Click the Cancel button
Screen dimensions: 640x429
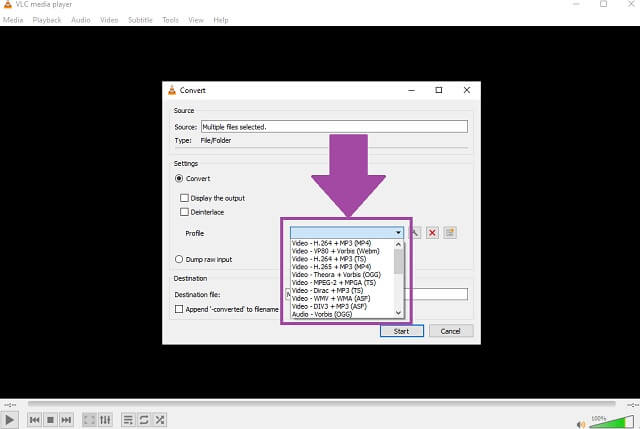coord(451,331)
